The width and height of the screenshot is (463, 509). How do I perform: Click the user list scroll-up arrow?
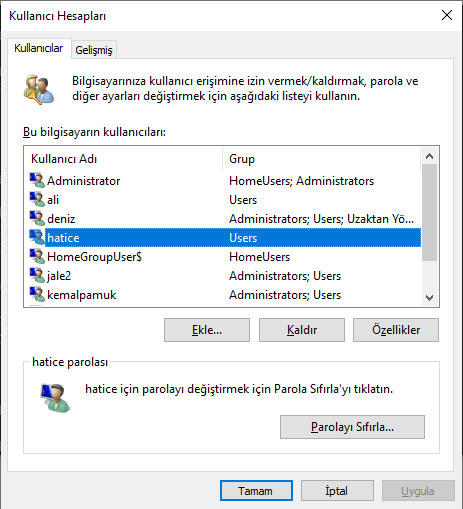[430, 156]
